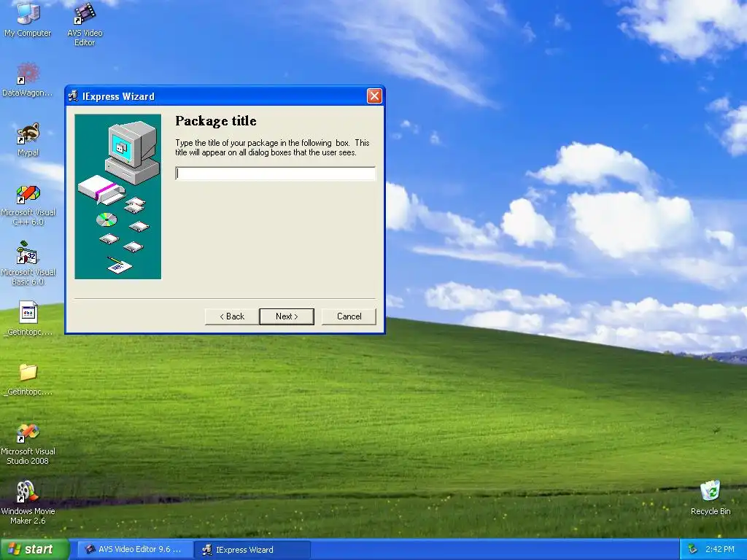
Task: Click the package title text box
Action: coord(275,174)
